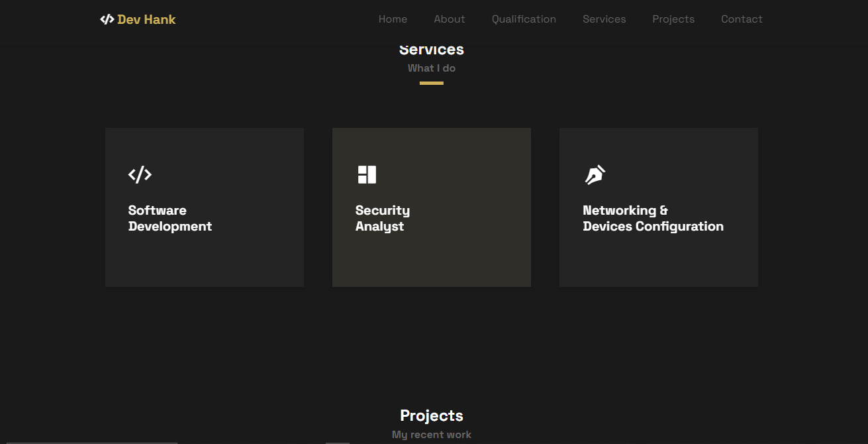Click empty area of the Security Analyst card
868x444 pixels.
tap(463, 262)
